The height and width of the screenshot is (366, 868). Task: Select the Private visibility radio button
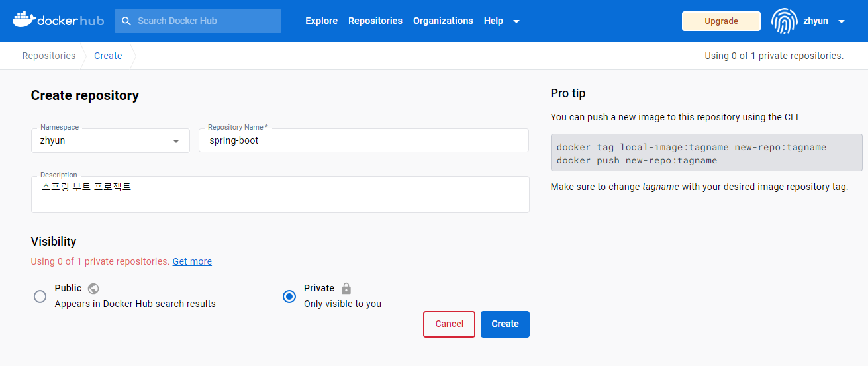coord(289,297)
